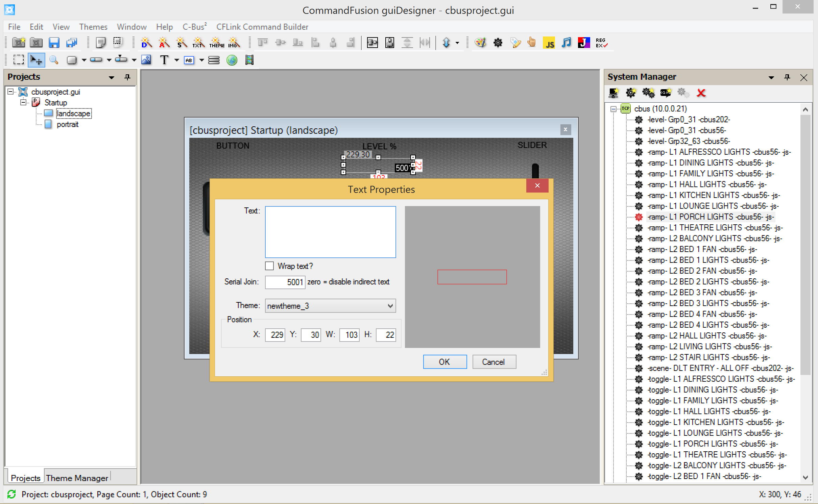Image resolution: width=818 pixels, height=504 pixels.
Task: Click the blue floppy disk save icon
Action: point(54,43)
